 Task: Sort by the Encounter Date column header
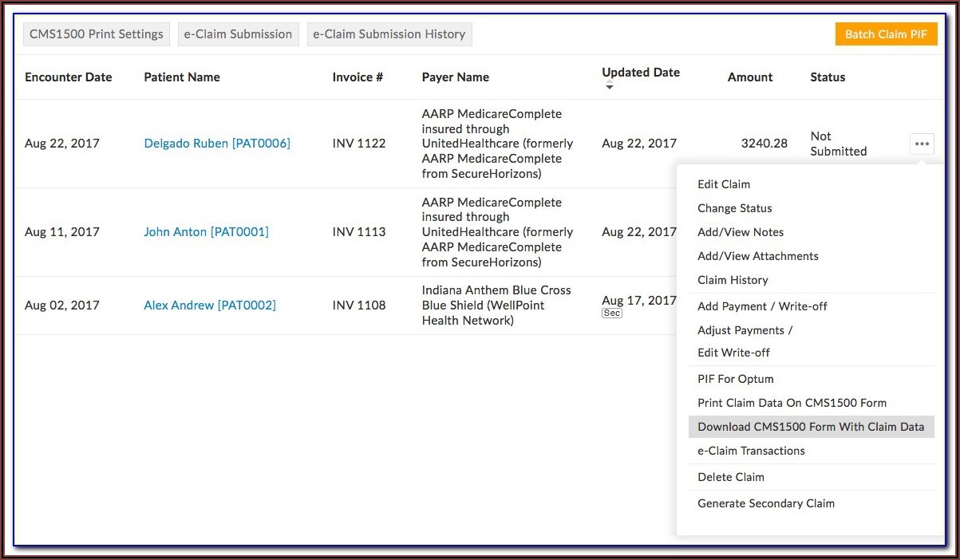(x=69, y=77)
